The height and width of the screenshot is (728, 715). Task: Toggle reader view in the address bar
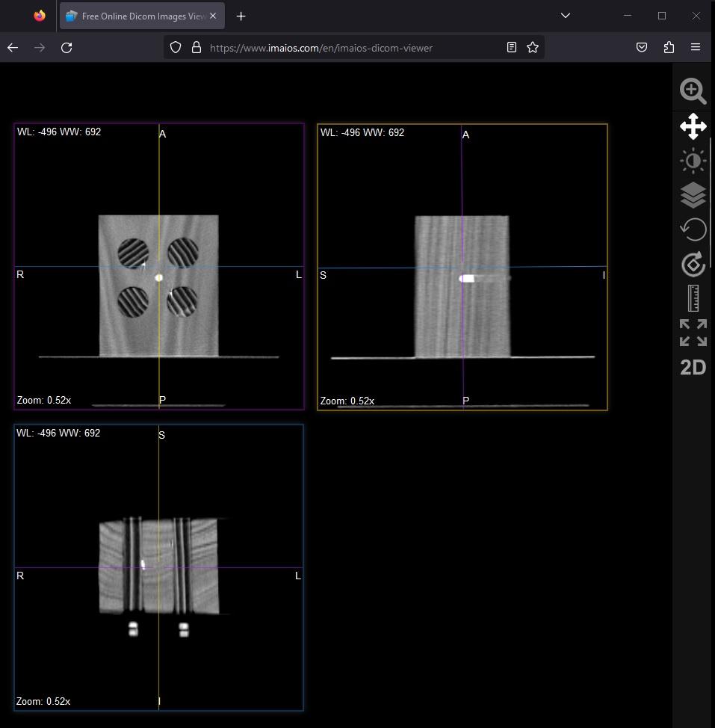point(512,48)
